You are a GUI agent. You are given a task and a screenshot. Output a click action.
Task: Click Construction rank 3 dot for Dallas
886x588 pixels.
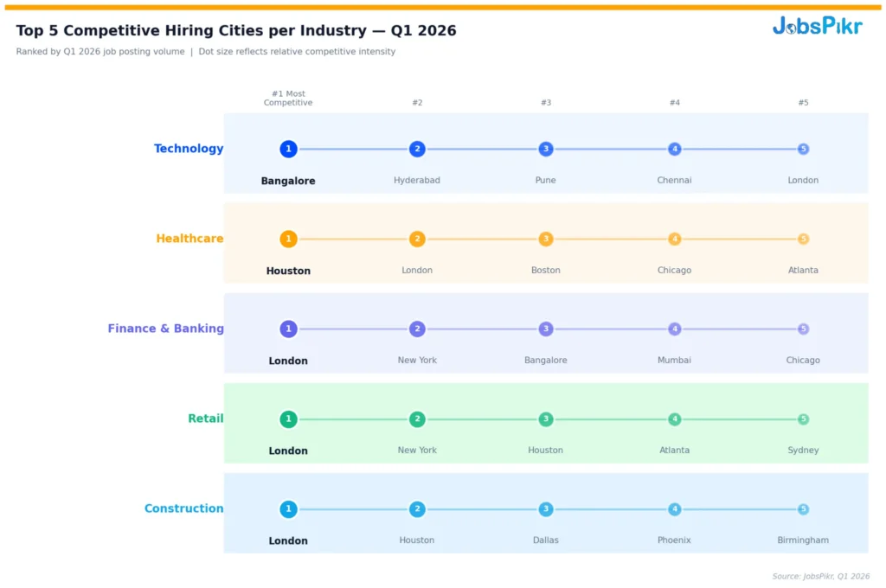point(546,508)
